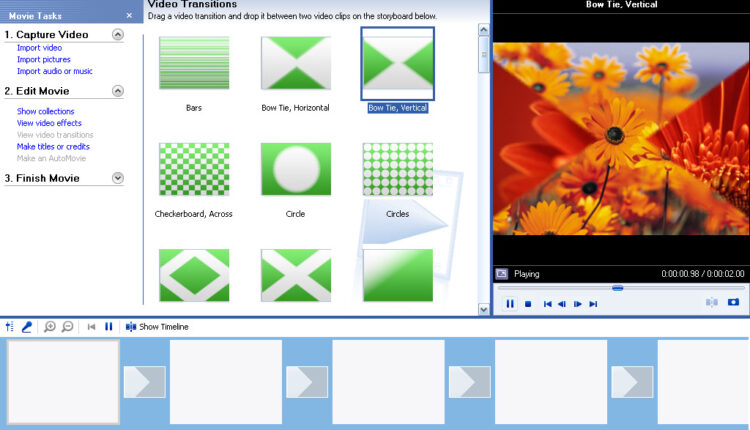Step to the next frame in preview
This screenshot has width=750, height=430.
click(578, 303)
